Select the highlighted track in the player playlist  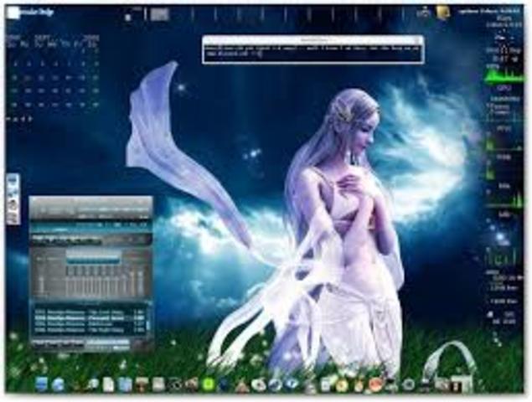click(x=89, y=318)
